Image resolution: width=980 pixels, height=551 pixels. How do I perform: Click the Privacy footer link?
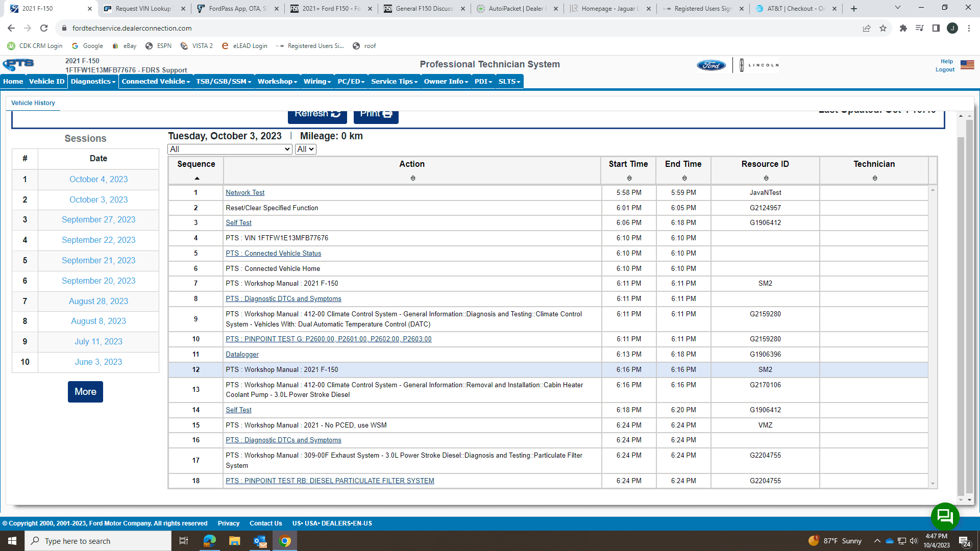point(229,523)
